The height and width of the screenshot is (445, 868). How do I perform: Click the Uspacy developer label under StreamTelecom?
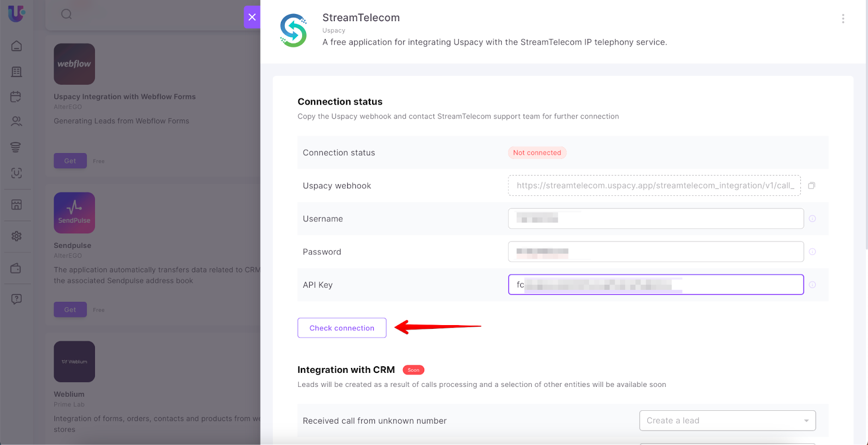[334, 30]
